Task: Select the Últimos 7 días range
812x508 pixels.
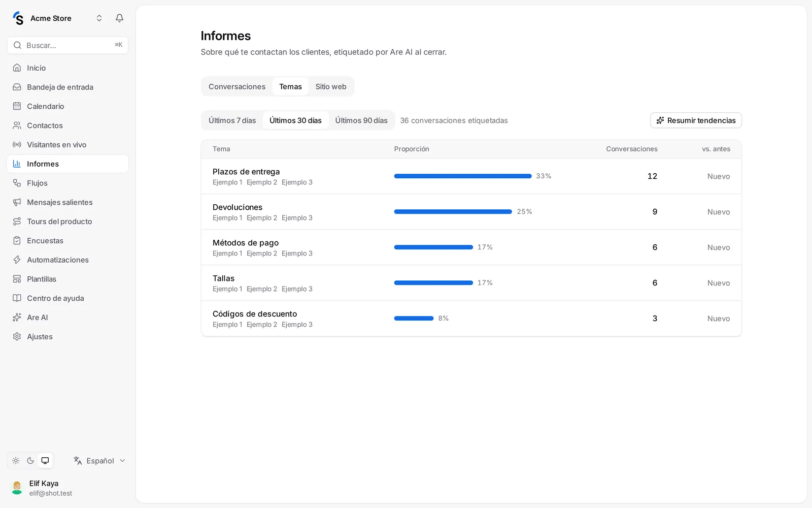Action: tap(232, 120)
